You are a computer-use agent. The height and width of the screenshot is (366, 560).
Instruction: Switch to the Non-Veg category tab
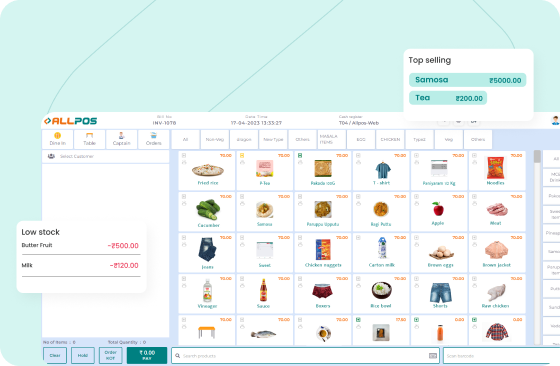215,139
